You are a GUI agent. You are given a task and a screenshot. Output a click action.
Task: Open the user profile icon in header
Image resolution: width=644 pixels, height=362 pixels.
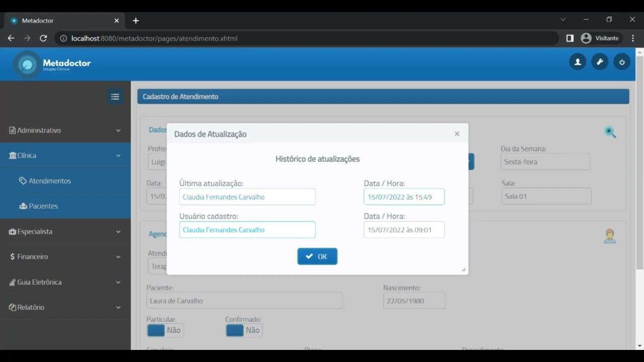point(578,62)
